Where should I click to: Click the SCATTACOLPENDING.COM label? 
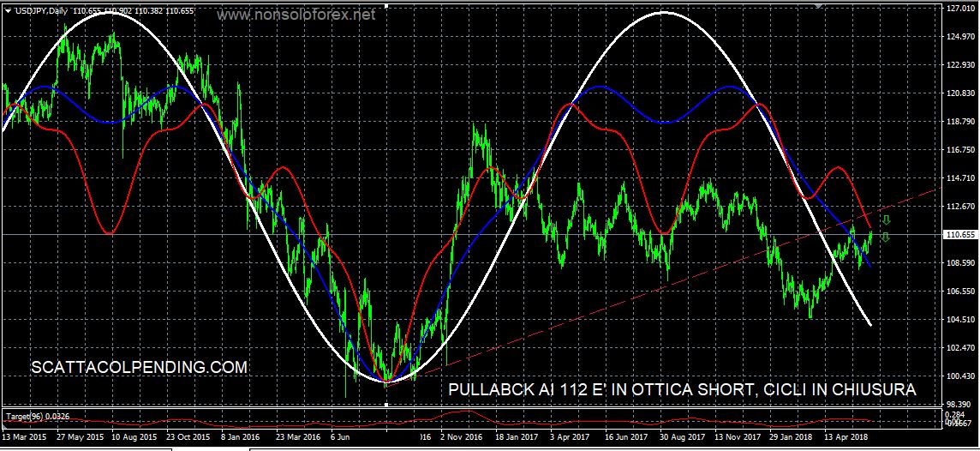pyautogui.click(x=139, y=368)
